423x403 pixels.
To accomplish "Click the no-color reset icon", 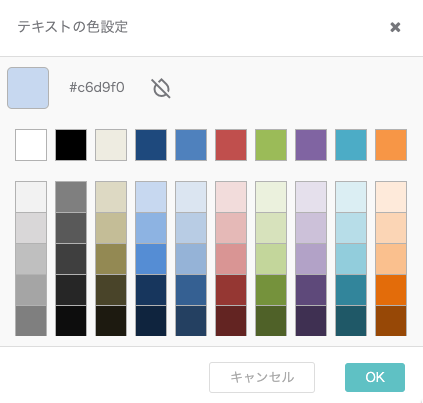I will point(161,88).
